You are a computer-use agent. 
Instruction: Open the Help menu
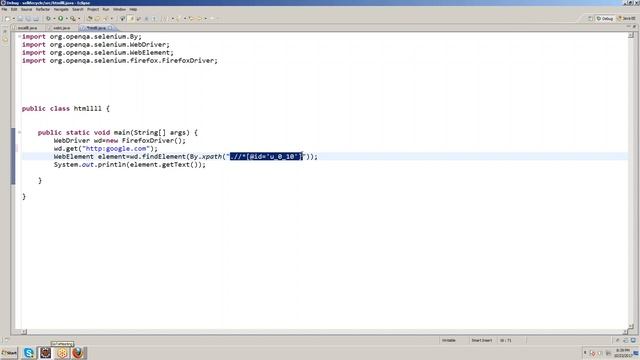(x=133, y=9)
